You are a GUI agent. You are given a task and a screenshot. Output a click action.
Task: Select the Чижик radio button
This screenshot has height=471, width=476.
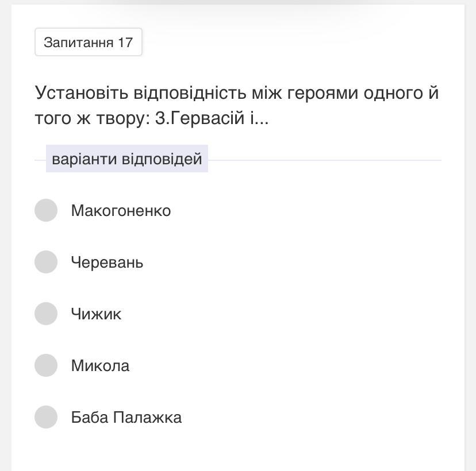click(x=46, y=314)
